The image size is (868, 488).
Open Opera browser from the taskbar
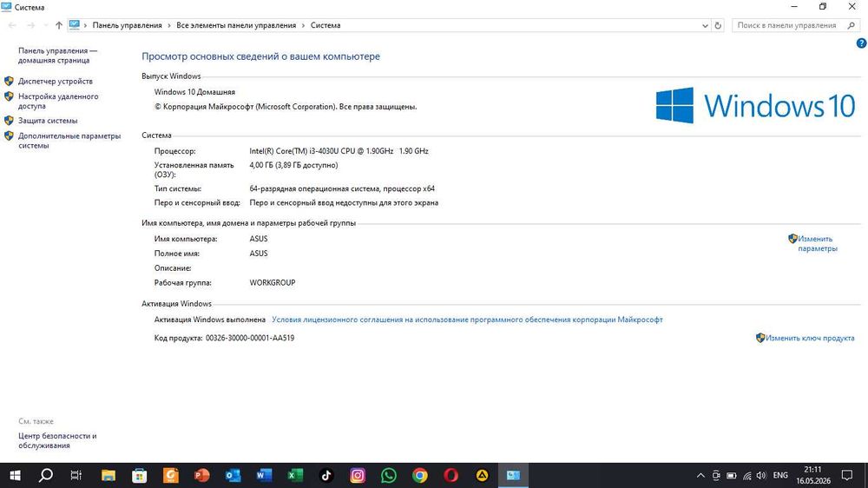coord(451,475)
